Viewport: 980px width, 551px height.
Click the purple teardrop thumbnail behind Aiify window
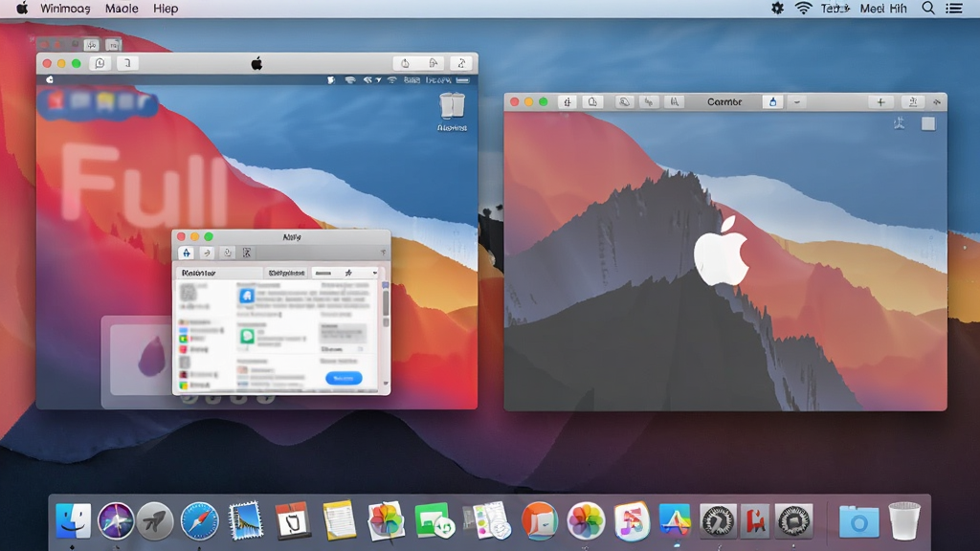152,358
